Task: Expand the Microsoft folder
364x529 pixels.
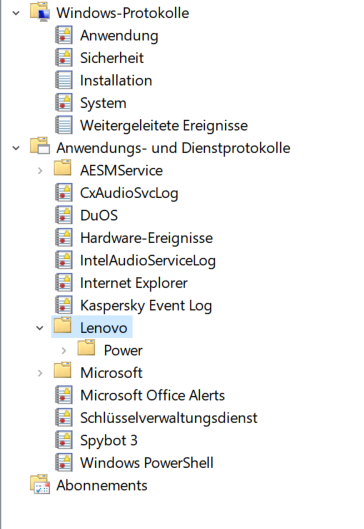Action: coord(40,373)
